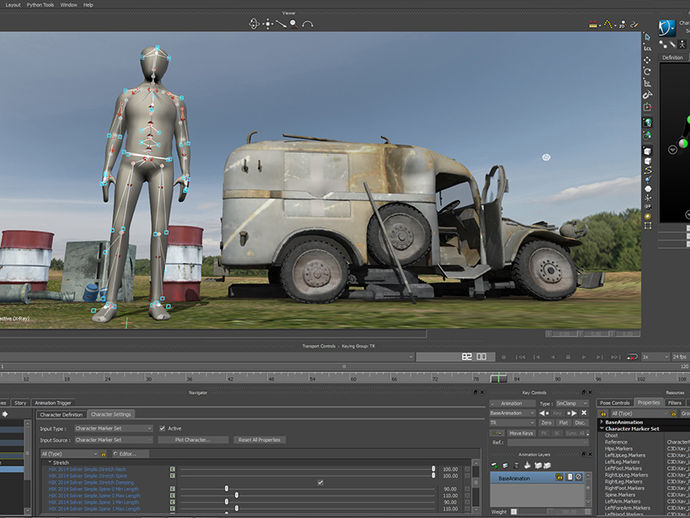Image resolution: width=690 pixels, height=518 pixels.
Task: Click the Character Controls logo icon
Action: (667, 28)
